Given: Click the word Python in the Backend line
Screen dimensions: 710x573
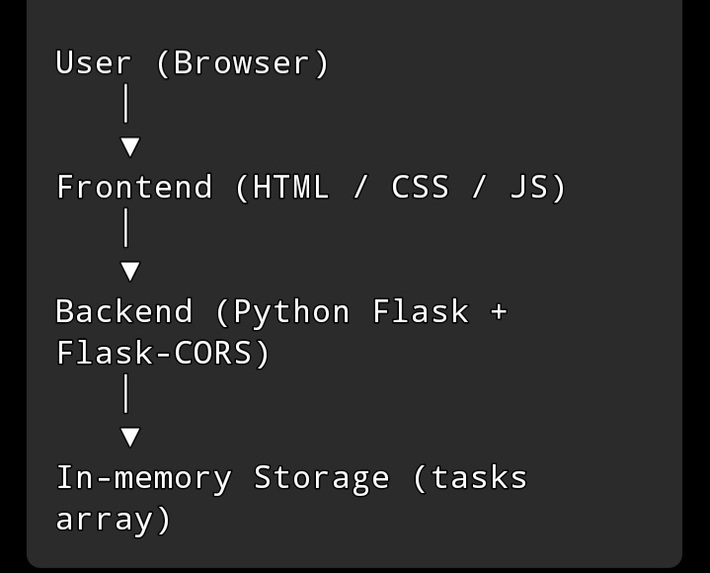Looking at the screenshot, I should click(291, 313).
